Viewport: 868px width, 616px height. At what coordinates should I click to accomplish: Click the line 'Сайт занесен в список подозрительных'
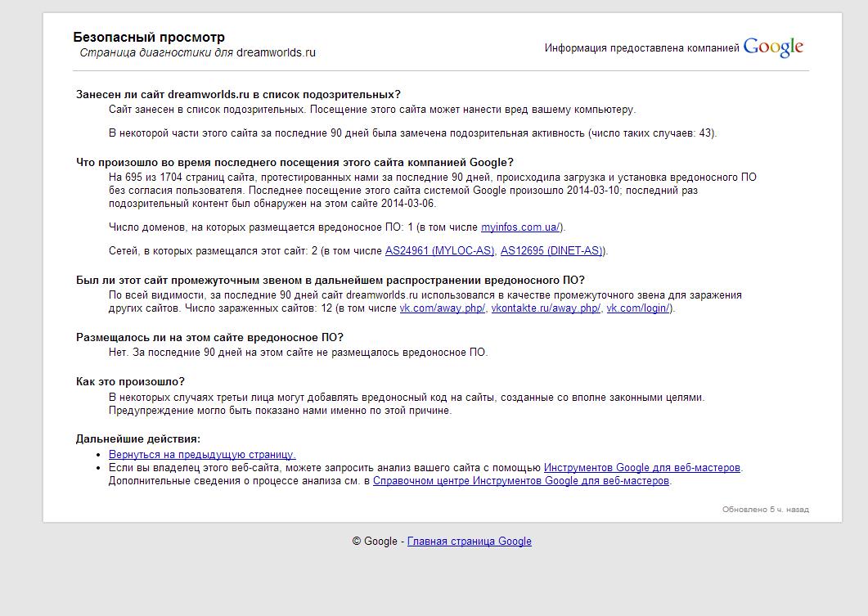pos(372,110)
